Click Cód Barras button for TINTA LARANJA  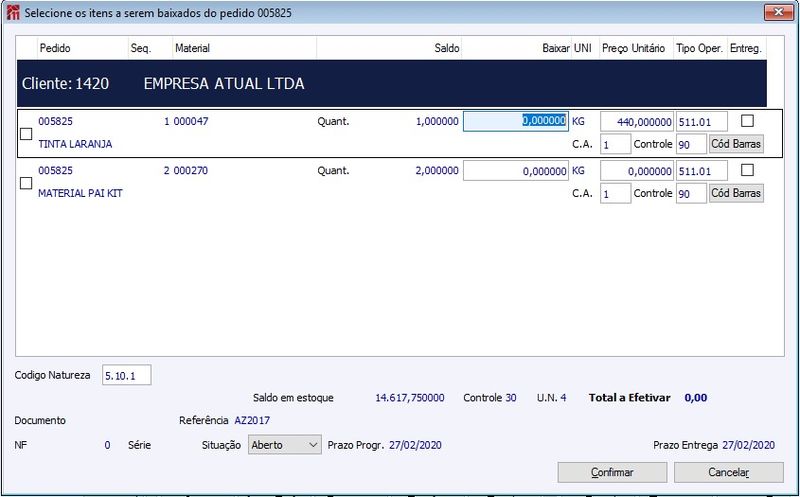click(x=736, y=144)
